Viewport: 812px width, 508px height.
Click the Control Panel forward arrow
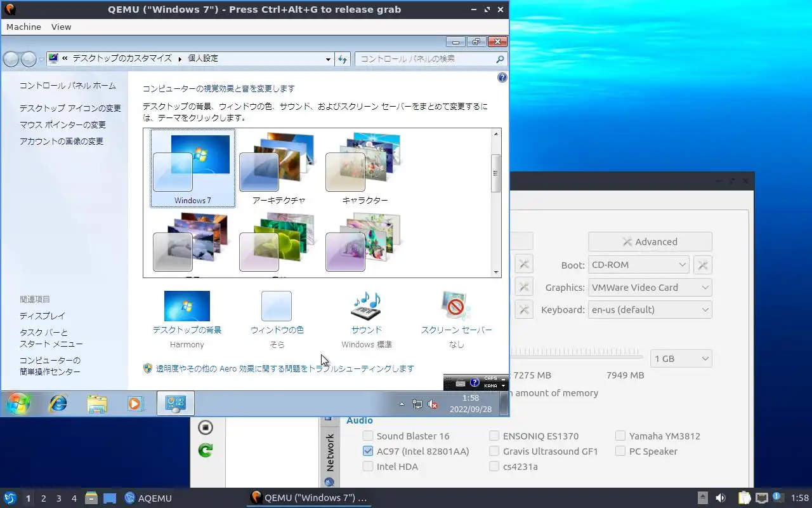29,59
